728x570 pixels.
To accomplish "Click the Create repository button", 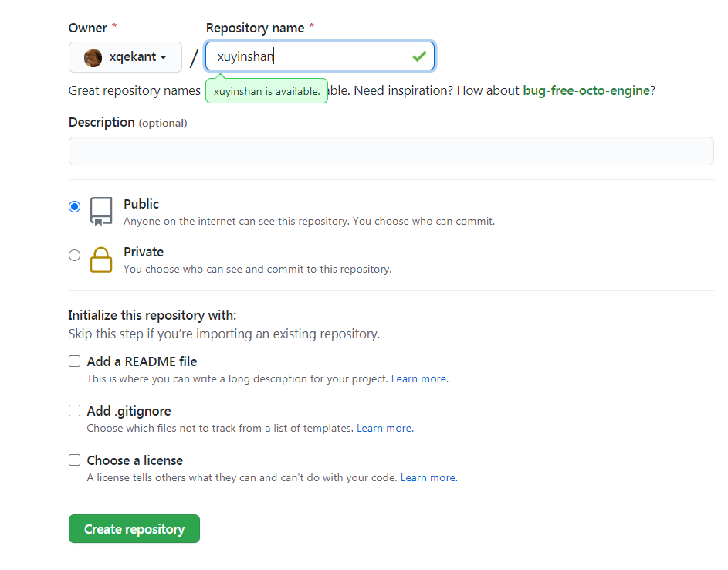I will click(x=134, y=529).
